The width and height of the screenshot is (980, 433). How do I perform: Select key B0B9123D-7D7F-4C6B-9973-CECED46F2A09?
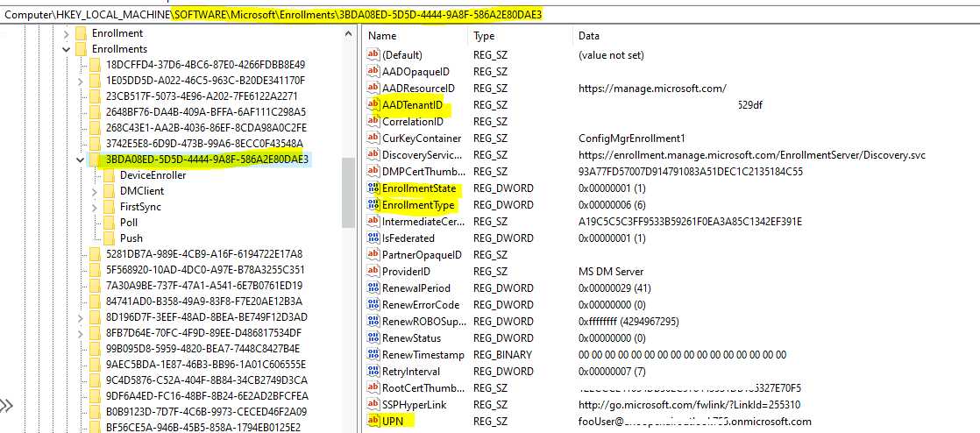coord(206,412)
